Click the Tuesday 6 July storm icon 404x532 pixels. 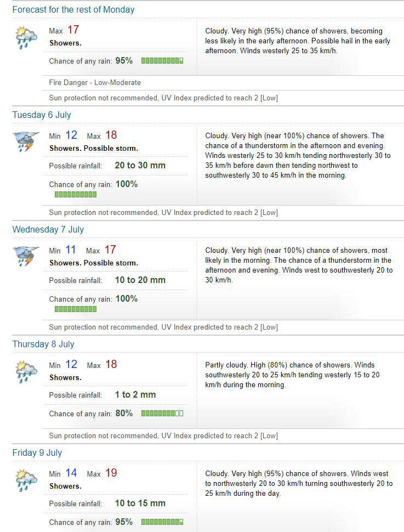(26, 142)
